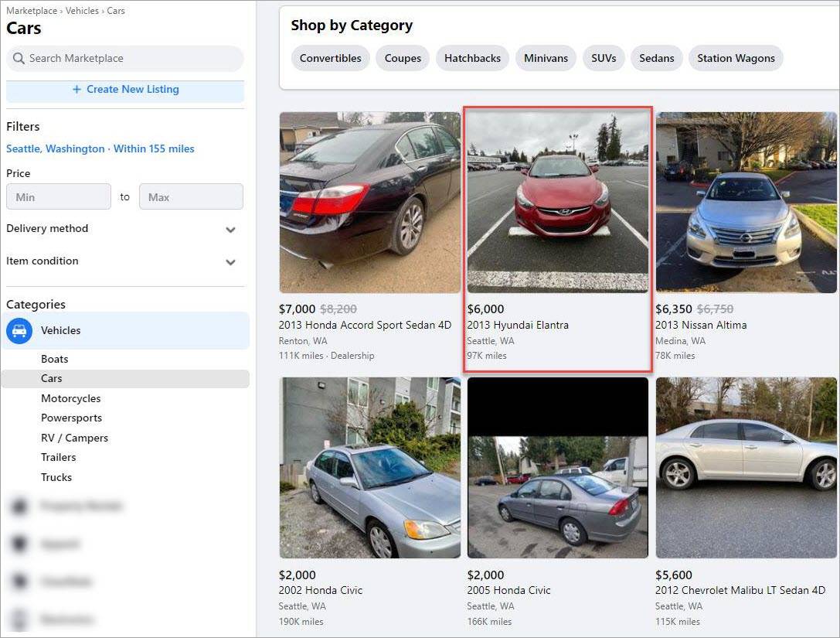The height and width of the screenshot is (638, 840).
Task: Open the red Hyundai Elantra photo
Action: coord(558,202)
